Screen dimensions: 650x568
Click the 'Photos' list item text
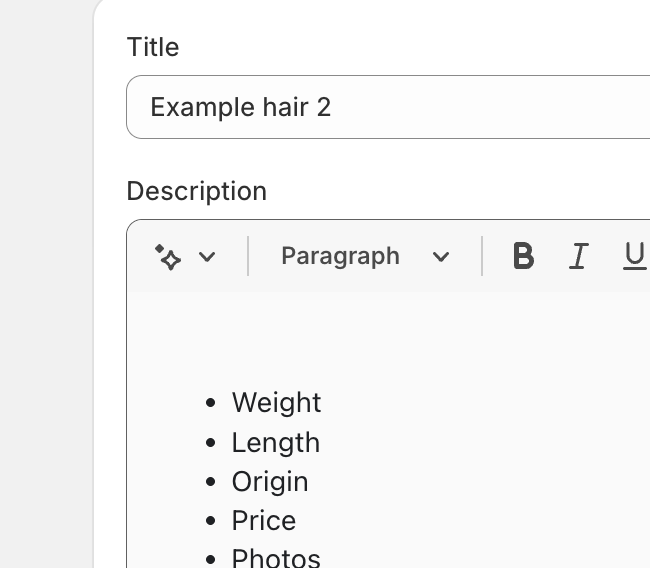pyautogui.click(x=276, y=557)
